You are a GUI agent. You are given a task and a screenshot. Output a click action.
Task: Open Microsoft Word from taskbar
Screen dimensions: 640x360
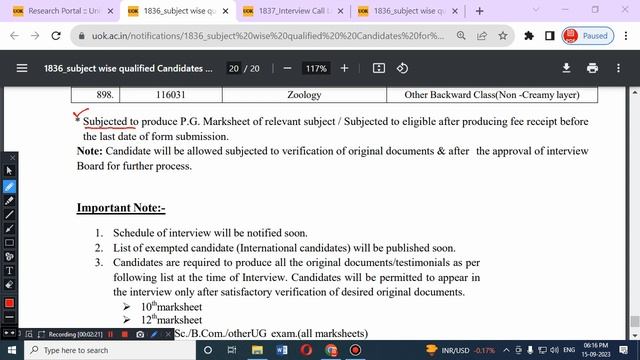click(x=282, y=350)
